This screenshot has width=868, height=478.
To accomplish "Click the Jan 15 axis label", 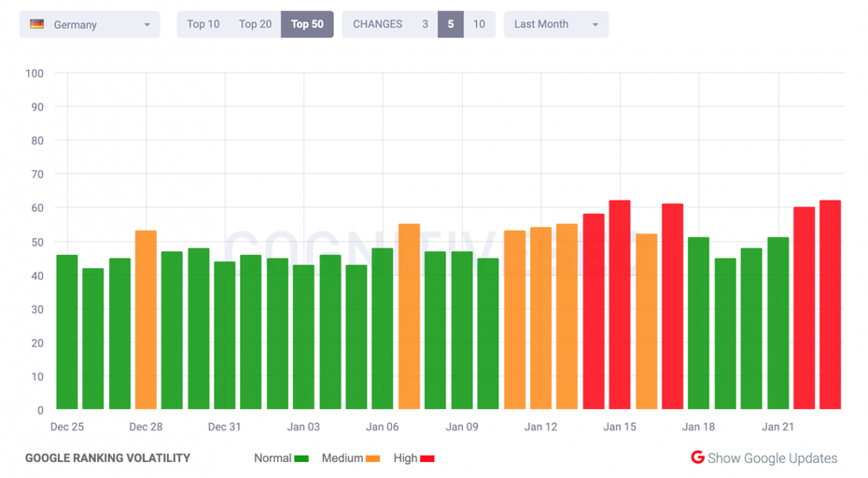I will 620,427.
